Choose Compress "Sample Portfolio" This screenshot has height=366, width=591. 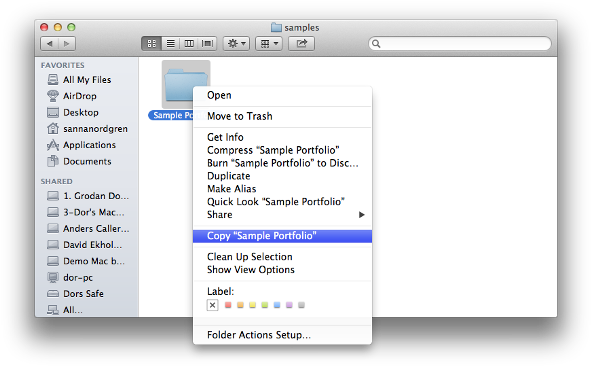pyautogui.click(x=282, y=150)
